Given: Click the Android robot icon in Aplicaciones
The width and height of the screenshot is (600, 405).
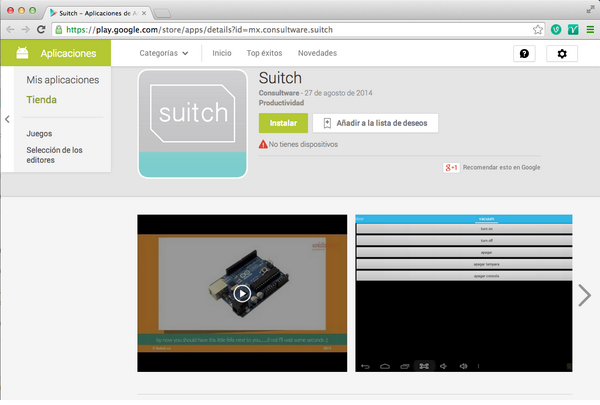Looking at the screenshot, I should tap(22, 53).
